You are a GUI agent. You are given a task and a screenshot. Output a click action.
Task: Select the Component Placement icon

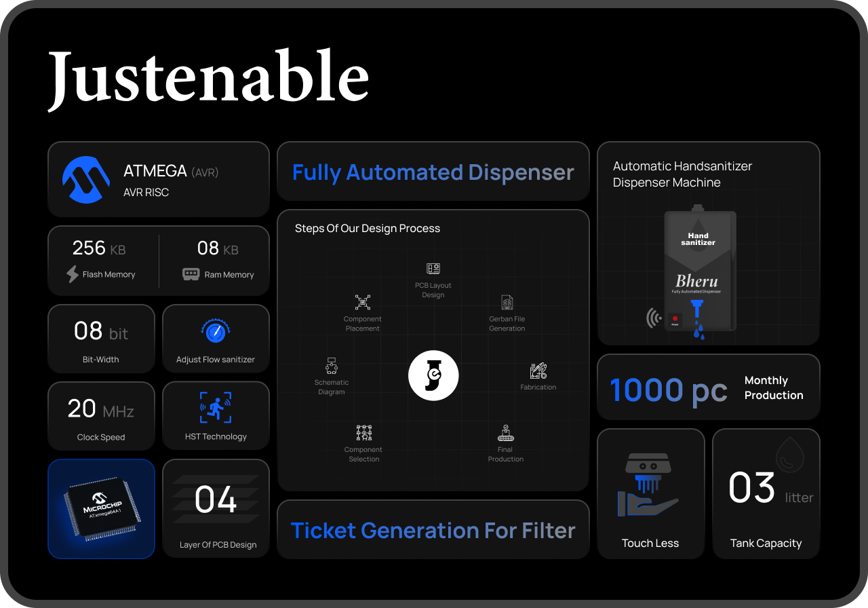tap(363, 302)
